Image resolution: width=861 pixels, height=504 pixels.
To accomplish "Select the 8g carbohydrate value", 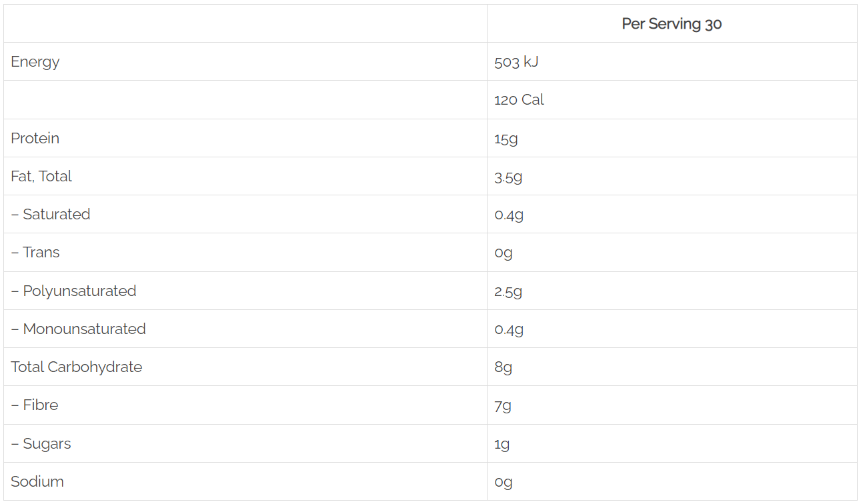I will pyautogui.click(x=504, y=367).
